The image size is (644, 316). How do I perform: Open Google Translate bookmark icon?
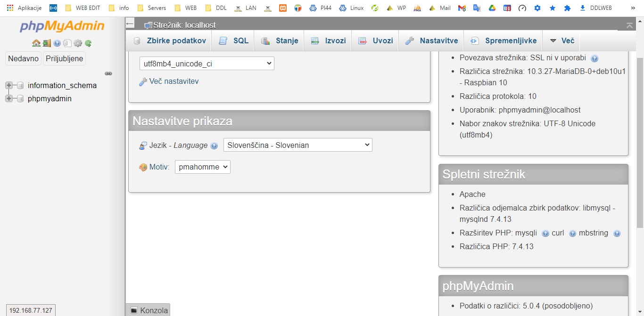pos(477,8)
